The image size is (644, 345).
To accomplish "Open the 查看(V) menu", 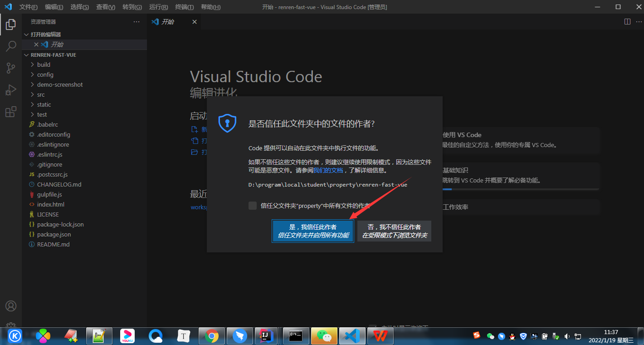I will coord(106,7).
